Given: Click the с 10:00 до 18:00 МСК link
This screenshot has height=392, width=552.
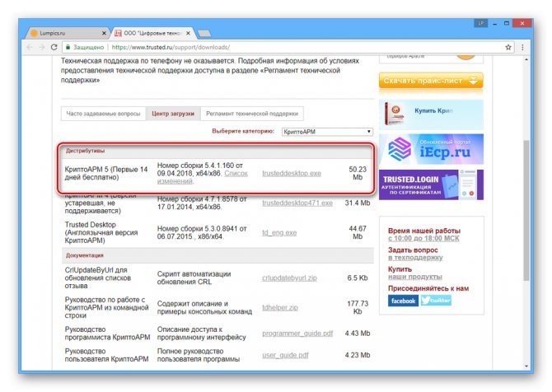Looking at the screenshot, I should pos(423,239).
